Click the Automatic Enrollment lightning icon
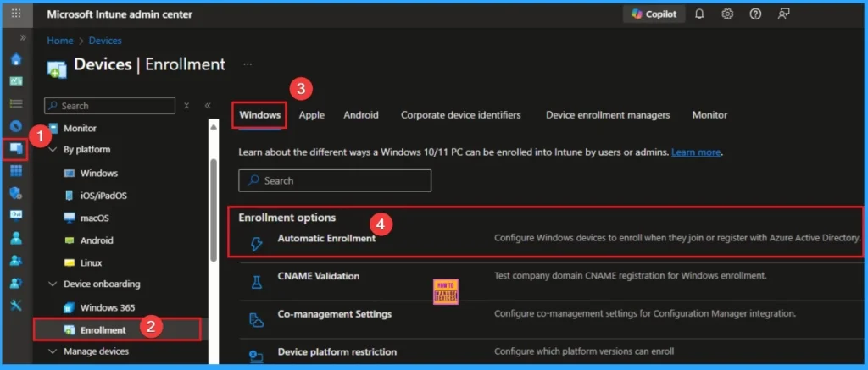Image resolution: width=868 pixels, height=370 pixels. tap(256, 244)
